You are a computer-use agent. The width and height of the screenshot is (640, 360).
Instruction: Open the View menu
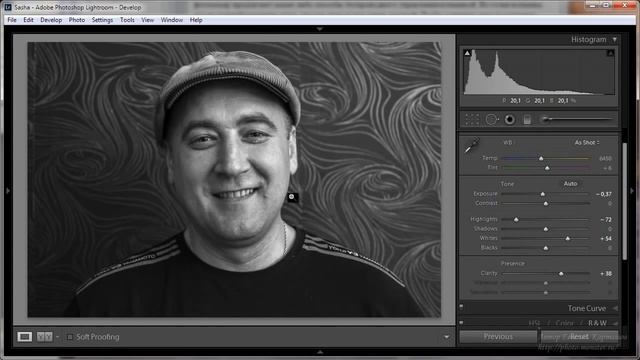[x=147, y=20]
